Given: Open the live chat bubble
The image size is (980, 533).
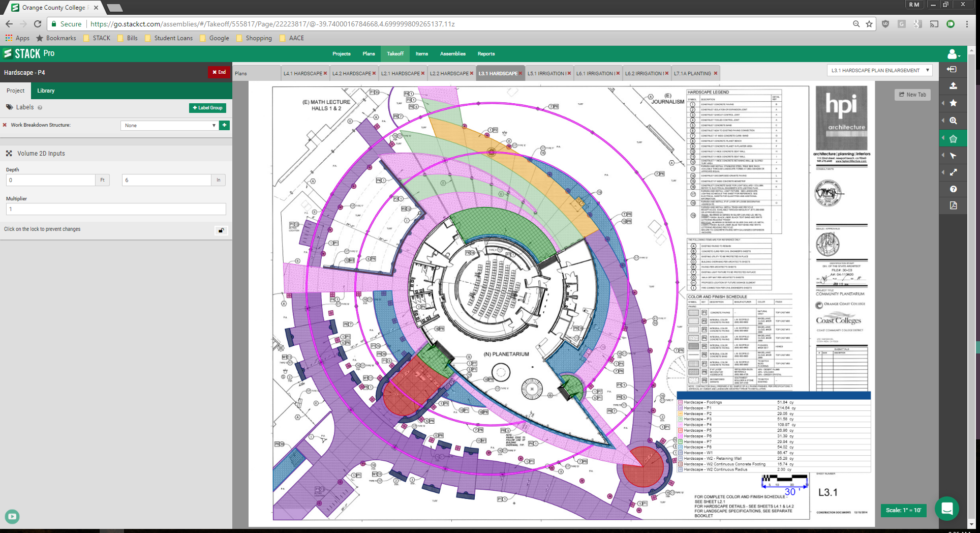Looking at the screenshot, I should point(946,508).
